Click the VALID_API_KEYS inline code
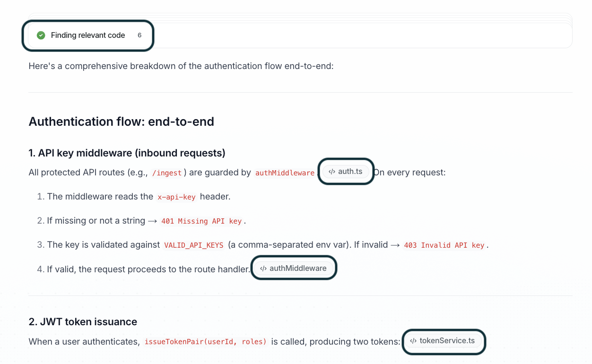592x364 pixels. [193, 245]
